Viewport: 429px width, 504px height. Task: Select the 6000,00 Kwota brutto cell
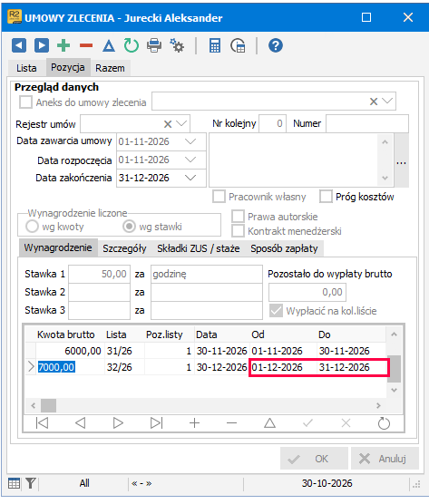(x=70, y=351)
